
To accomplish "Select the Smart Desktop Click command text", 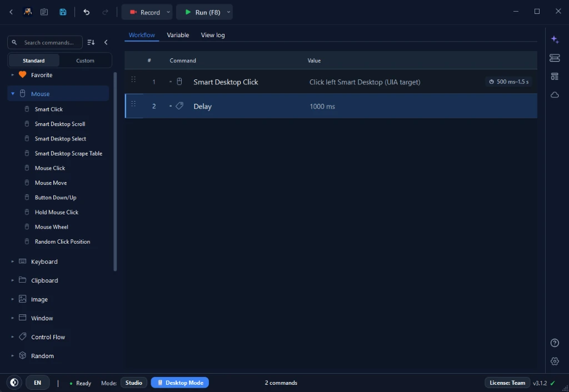I will [226, 82].
